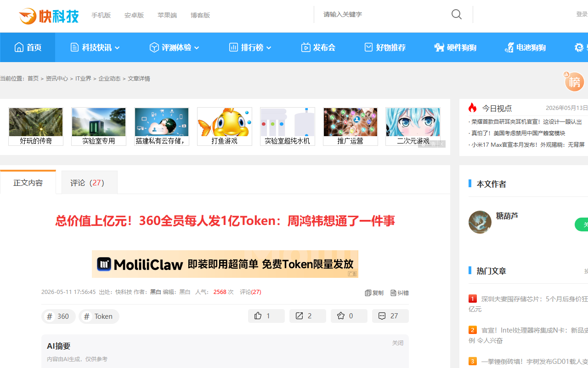Click the 苹果端 link
The height and width of the screenshot is (368, 588).
(x=167, y=15)
